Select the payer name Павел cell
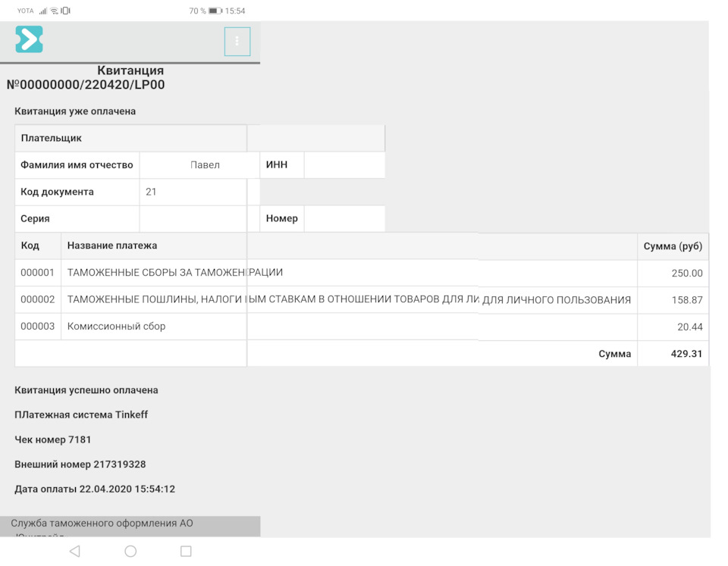 coord(205,165)
